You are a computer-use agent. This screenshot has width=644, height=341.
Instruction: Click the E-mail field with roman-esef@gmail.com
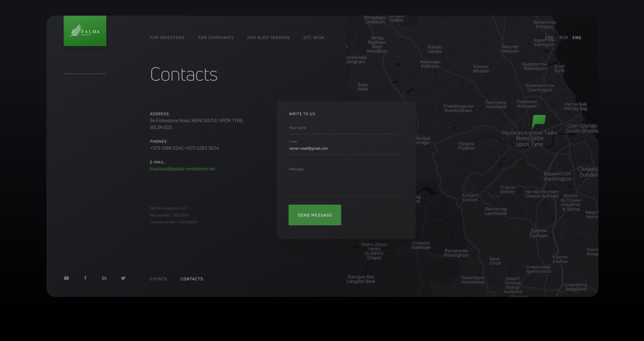(x=346, y=147)
